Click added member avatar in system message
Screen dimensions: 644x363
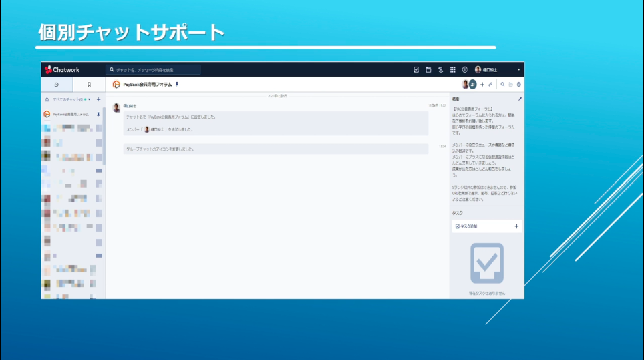[x=146, y=129]
